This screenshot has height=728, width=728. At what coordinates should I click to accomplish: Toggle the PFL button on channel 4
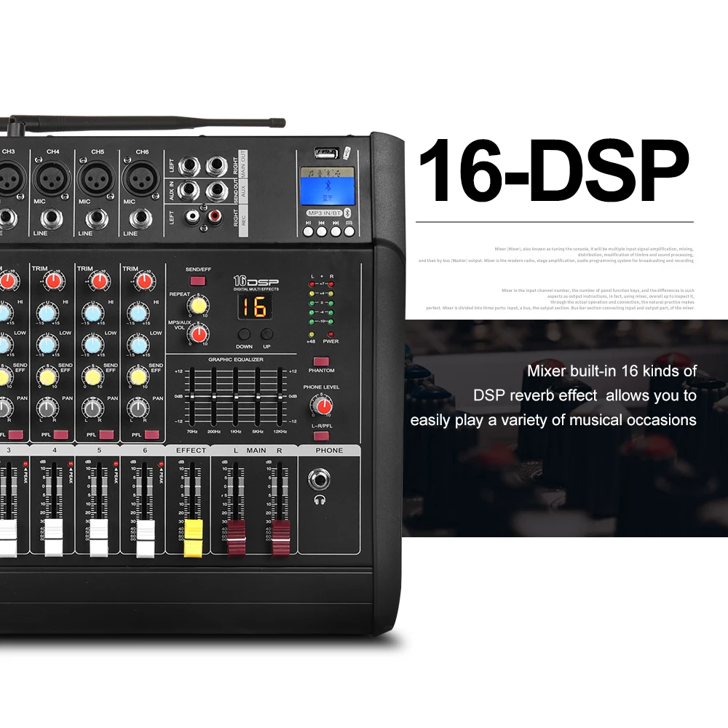point(61,435)
